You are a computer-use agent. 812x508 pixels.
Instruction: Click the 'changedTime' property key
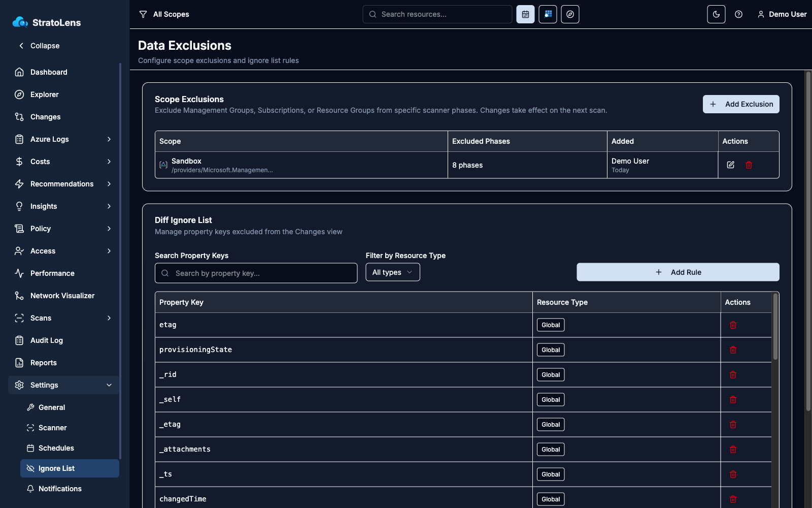tap(183, 499)
